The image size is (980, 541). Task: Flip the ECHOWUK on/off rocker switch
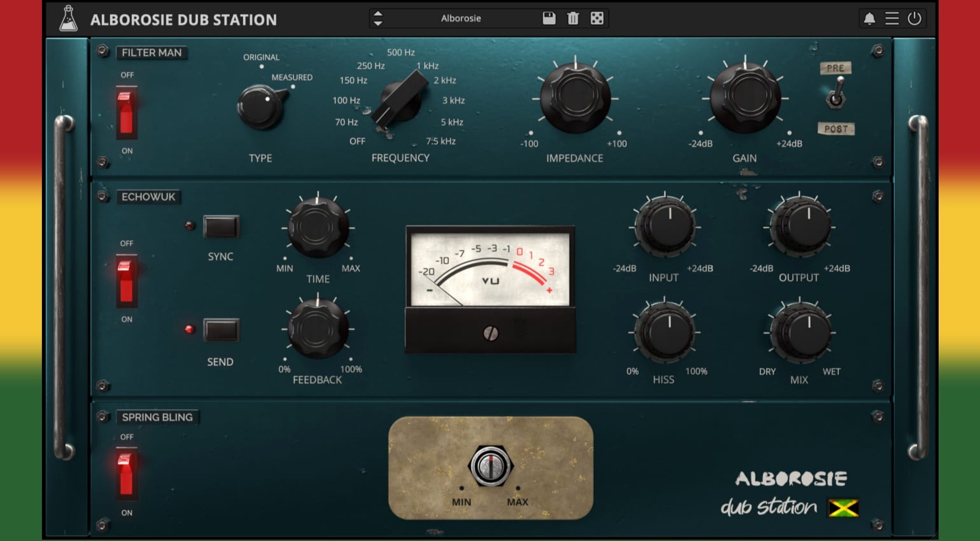pyautogui.click(x=126, y=281)
